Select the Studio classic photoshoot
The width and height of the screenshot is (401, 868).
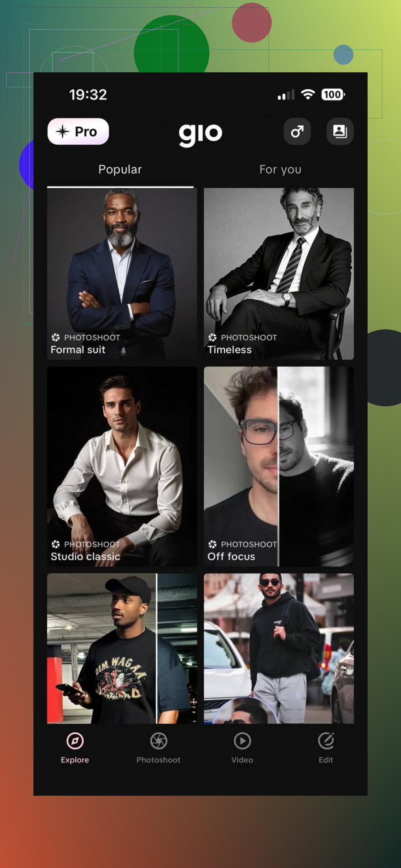click(x=122, y=466)
